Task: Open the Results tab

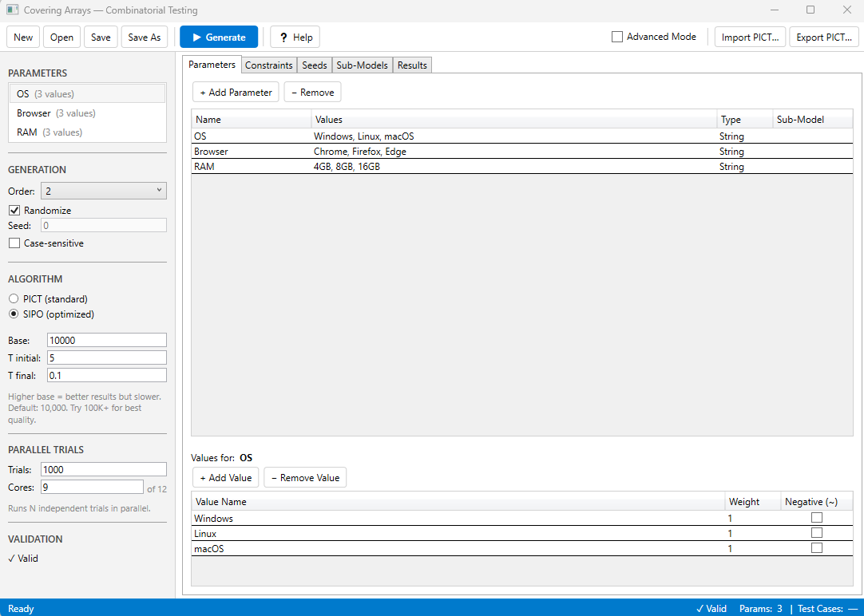Action: click(412, 65)
